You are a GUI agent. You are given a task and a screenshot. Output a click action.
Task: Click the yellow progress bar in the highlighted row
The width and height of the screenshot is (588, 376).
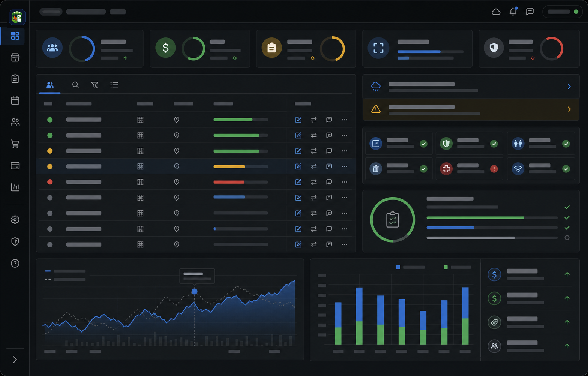pyautogui.click(x=229, y=166)
